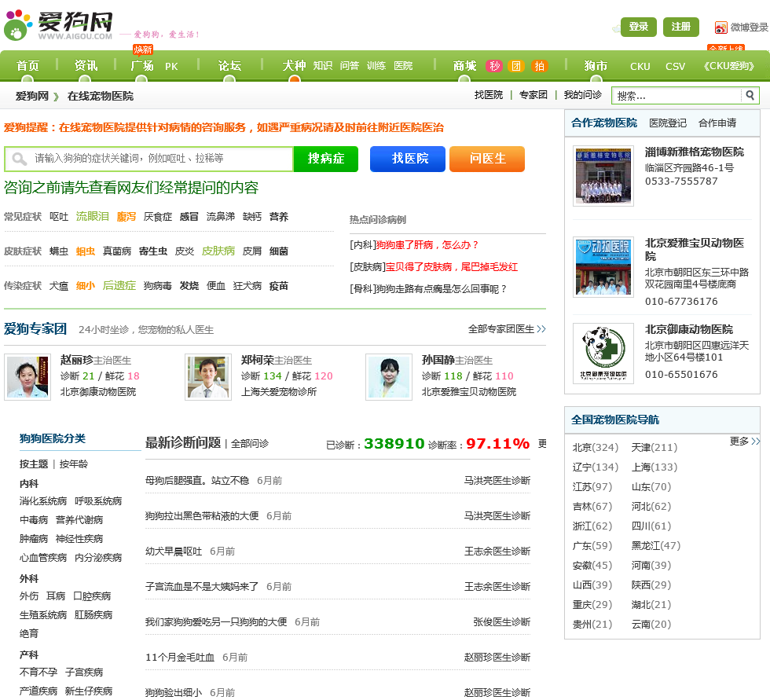770x700 pixels.
Task: Click the Weibo login icon
Action: pyautogui.click(x=720, y=27)
